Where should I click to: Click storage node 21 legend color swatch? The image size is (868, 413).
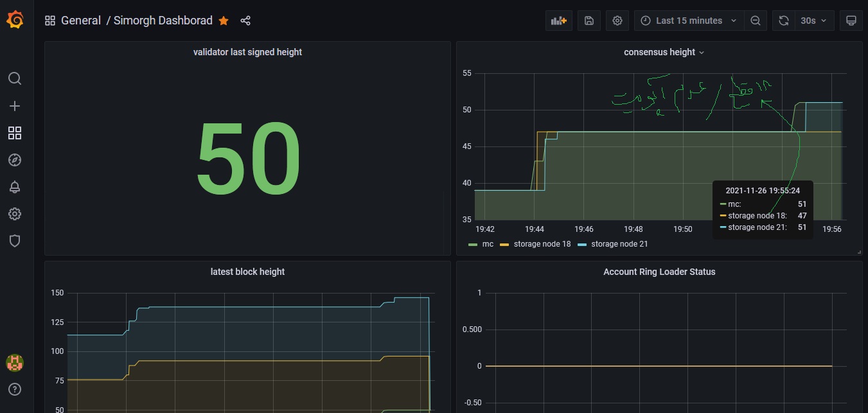[583, 244]
